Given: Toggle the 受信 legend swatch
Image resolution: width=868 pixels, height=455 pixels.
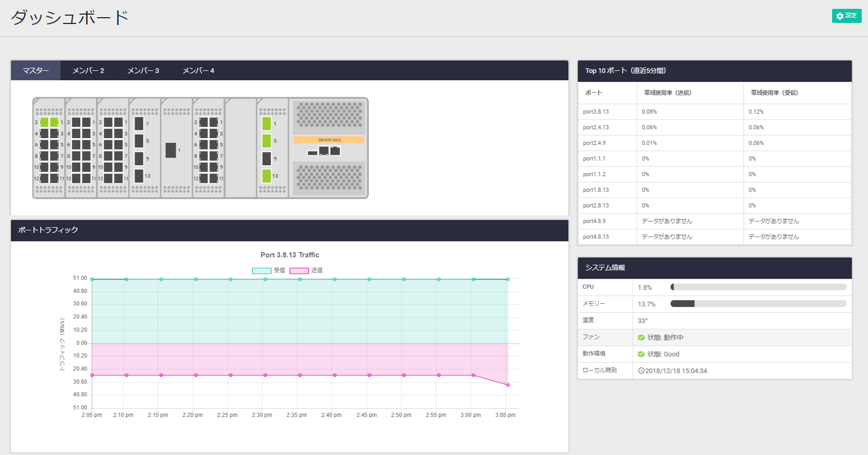Looking at the screenshot, I should [x=262, y=270].
